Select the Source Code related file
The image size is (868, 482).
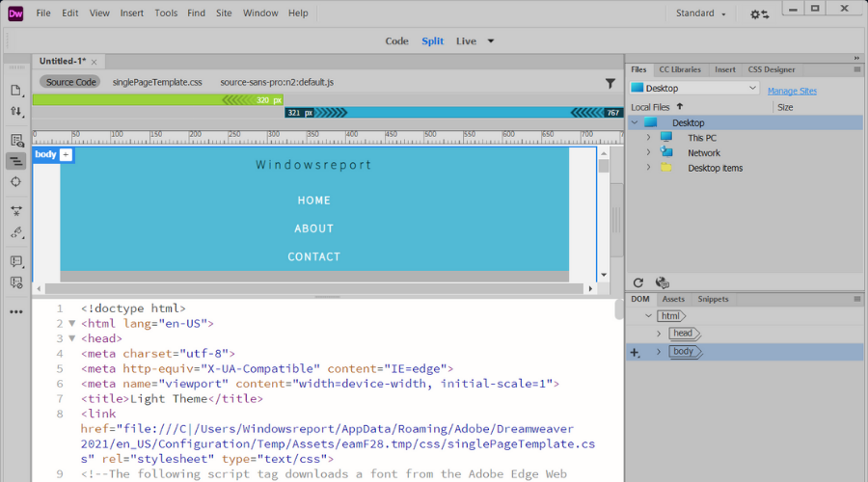[71, 83]
